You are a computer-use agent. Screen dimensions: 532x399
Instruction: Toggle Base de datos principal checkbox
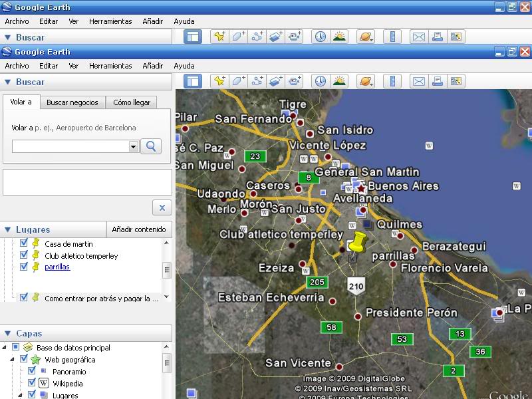click(x=15, y=346)
